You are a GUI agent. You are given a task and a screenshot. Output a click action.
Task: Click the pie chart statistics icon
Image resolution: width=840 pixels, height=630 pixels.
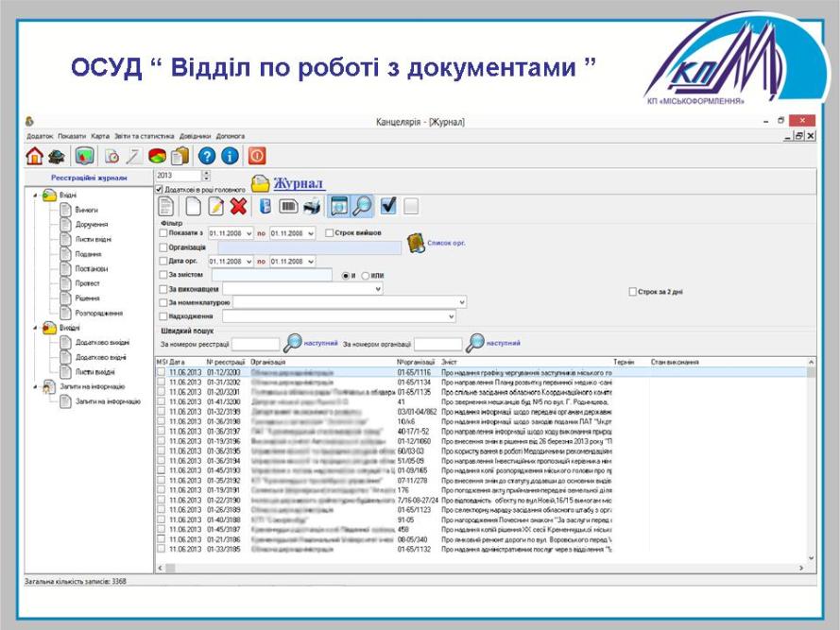[x=157, y=156]
